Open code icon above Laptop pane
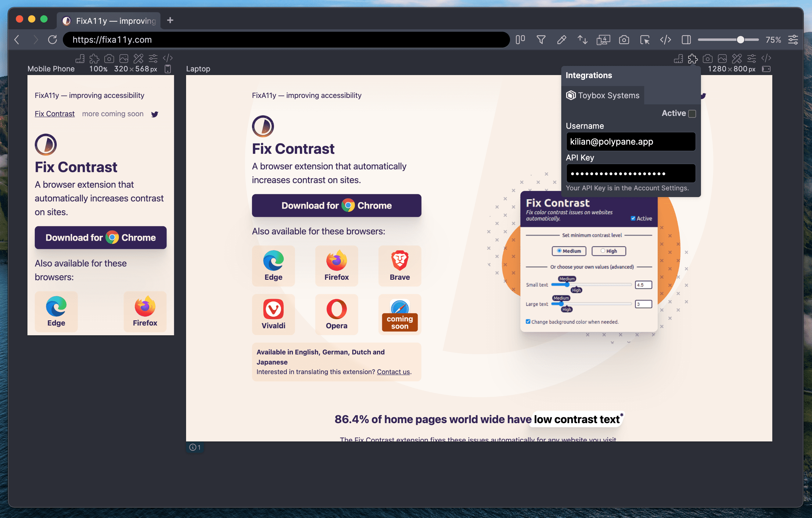 [766, 58]
